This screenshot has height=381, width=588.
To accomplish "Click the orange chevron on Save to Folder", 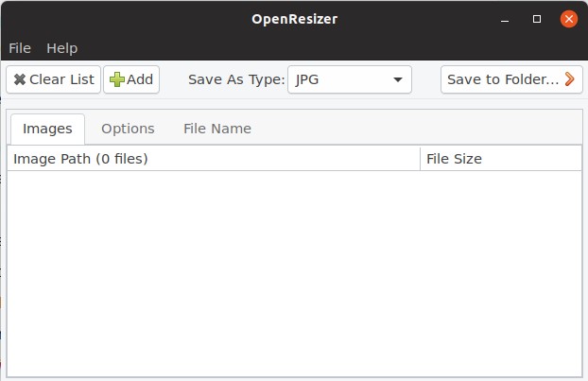I will 570,79.
